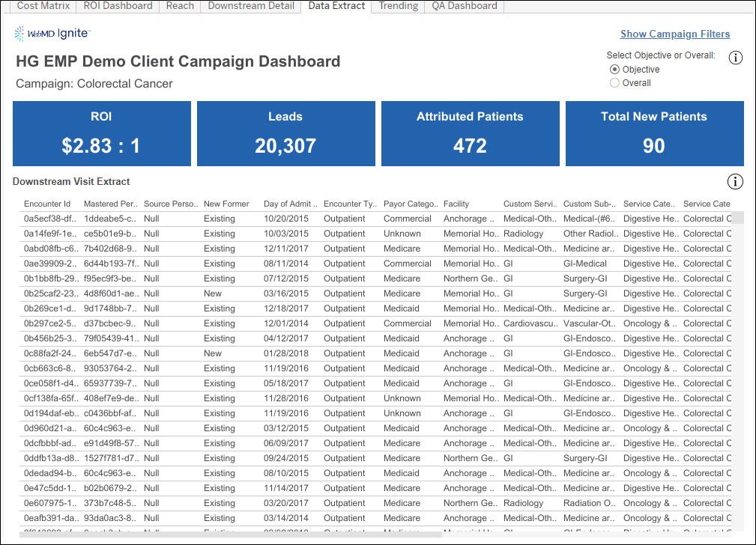
Task: Select the Objective radio button
Action: click(615, 70)
